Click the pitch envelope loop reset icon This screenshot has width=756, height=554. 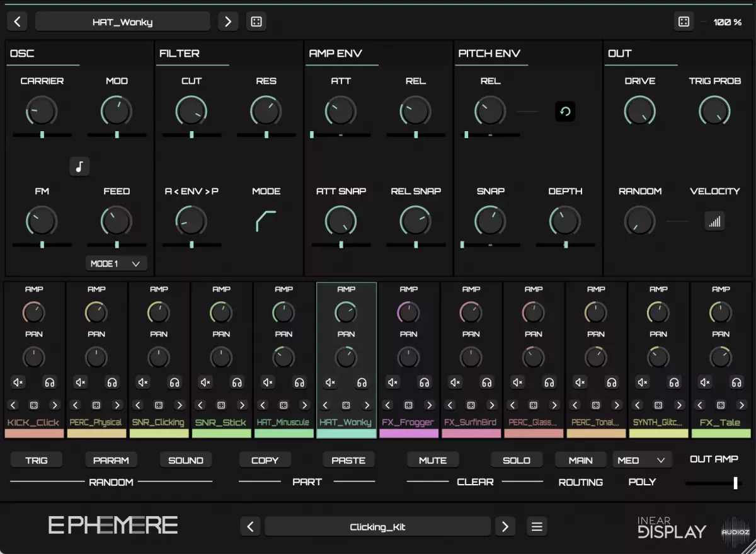coord(565,112)
